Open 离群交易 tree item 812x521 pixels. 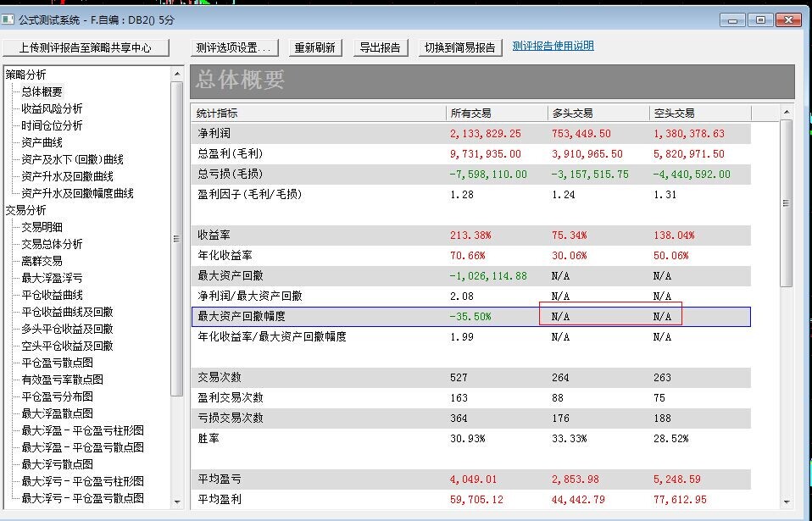coord(42,261)
